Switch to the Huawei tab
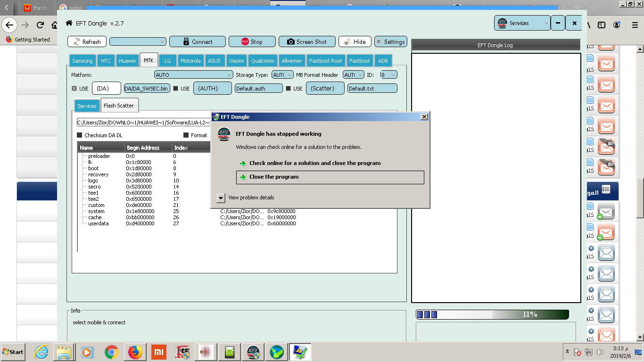Screen dimensions: 644x362 [x=127, y=61]
